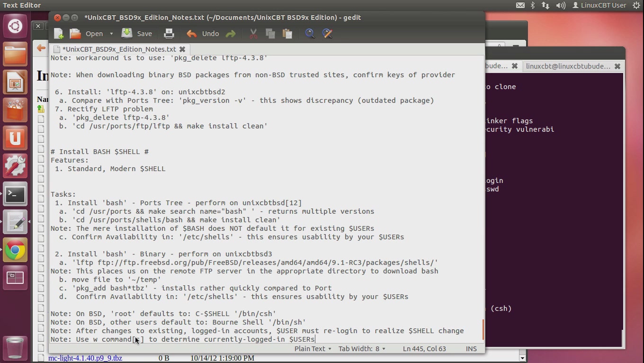Image resolution: width=644 pixels, height=363 pixels.
Task: Click the 'Features:' line
Action: pos(70,160)
